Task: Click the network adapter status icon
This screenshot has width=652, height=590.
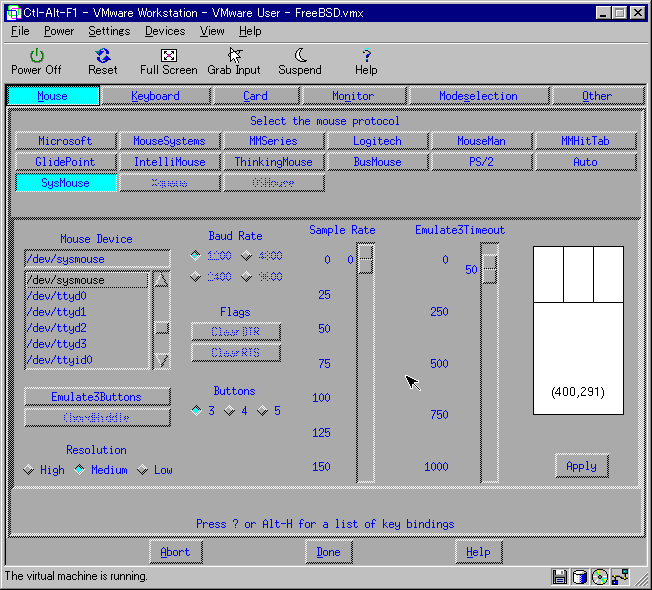Action: click(x=620, y=577)
